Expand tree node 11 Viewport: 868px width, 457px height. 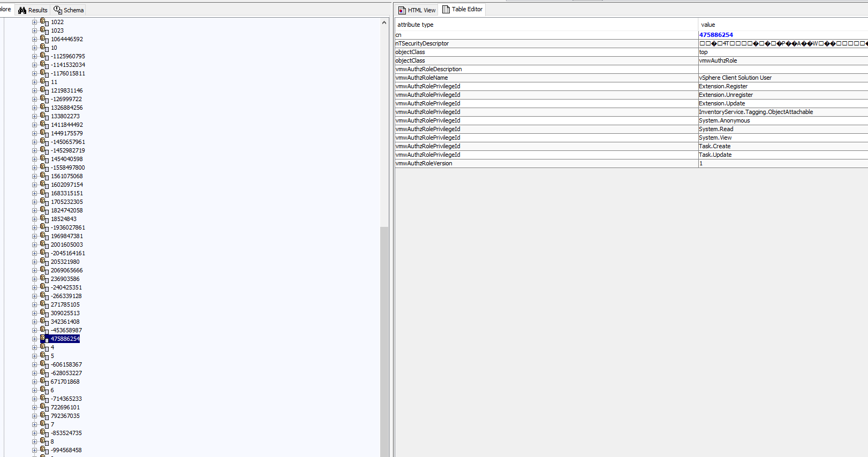point(34,82)
